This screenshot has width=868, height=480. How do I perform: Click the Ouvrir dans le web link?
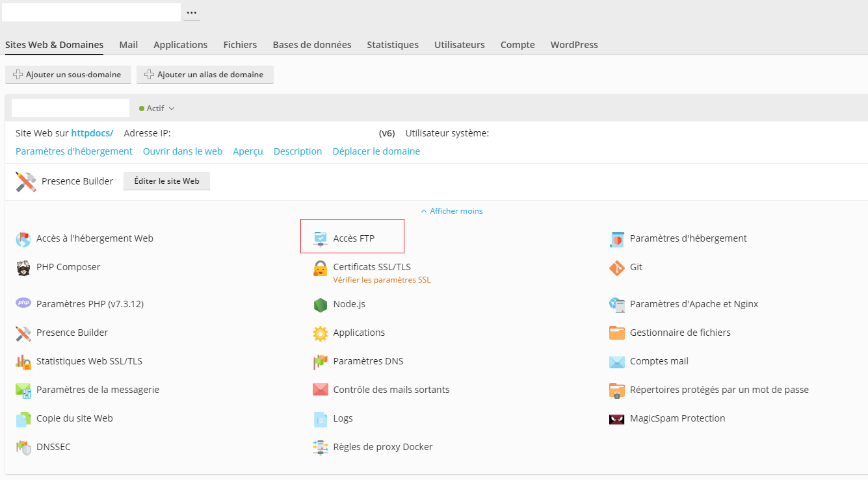[183, 151]
